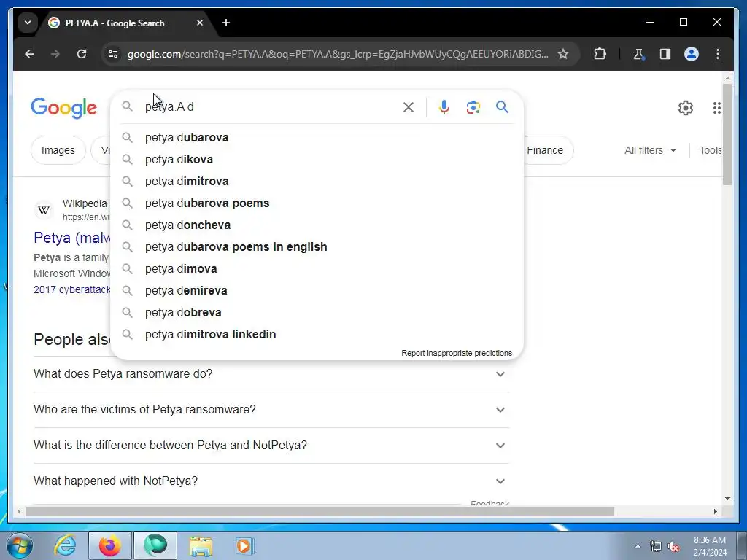Click the blue search magnifier button
The width and height of the screenshot is (747, 560).
click(x=502, y=107)
